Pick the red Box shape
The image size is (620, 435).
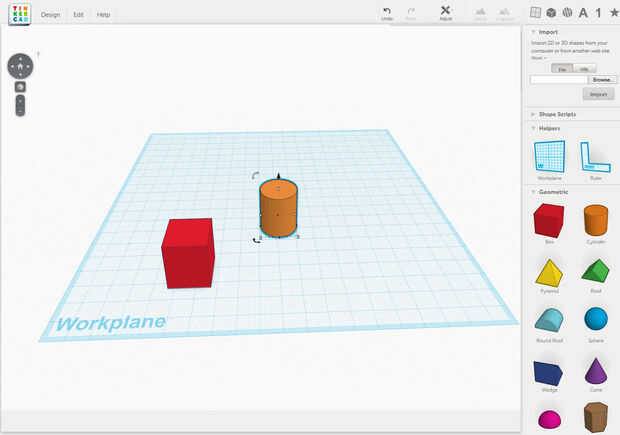pos(549,223)
